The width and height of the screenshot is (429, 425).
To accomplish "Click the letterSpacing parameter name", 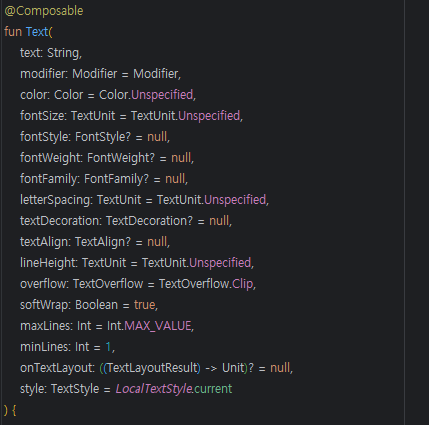I will 55,200.
